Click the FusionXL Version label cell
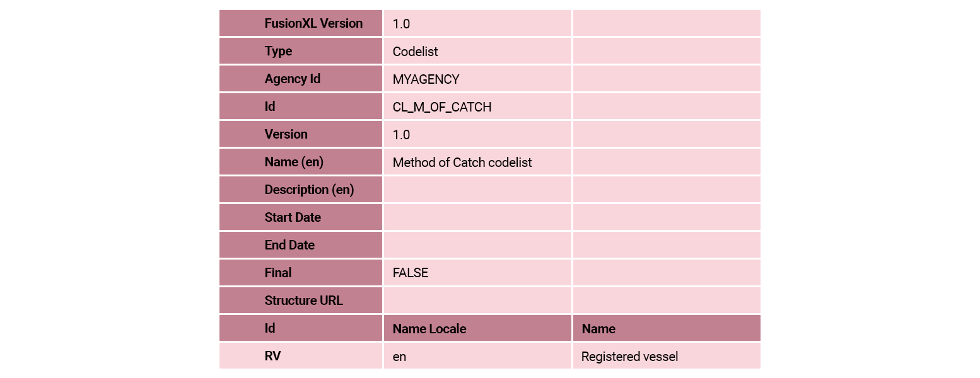The height and width of the screenshot is (378, 980). (313, 23)
